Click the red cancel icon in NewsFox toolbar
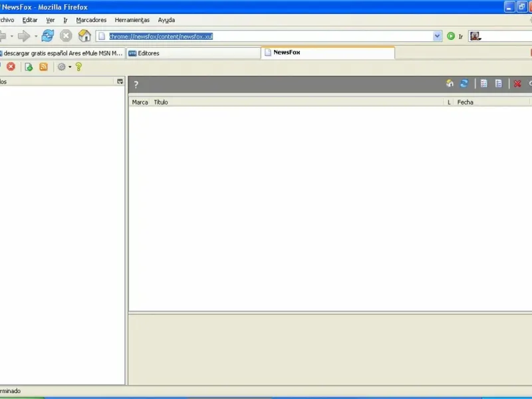This screenshot has width=532, height=399. 11,66
